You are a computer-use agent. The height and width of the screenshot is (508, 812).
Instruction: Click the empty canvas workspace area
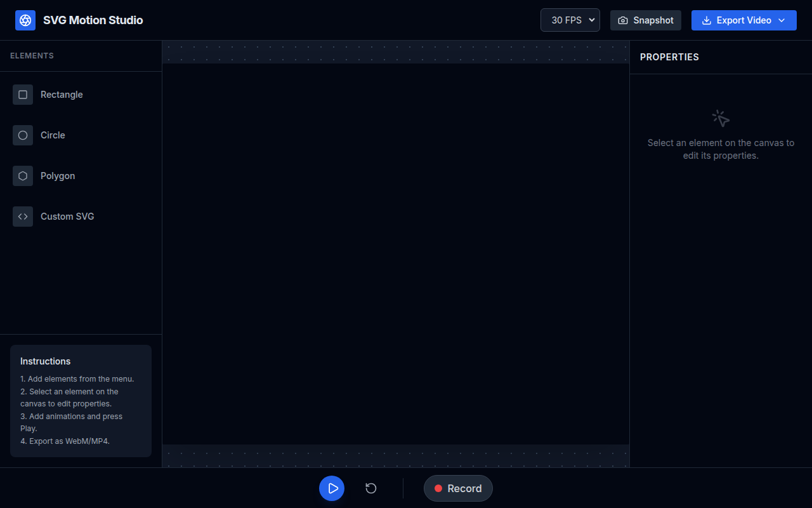pos(396,254)
